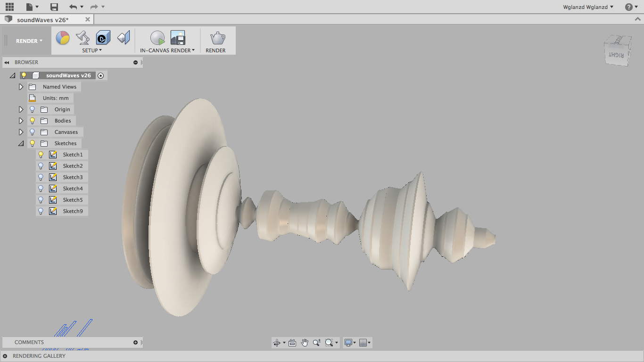Click the Look At tool
The image size is (644, 362).
tap(292, 343)
